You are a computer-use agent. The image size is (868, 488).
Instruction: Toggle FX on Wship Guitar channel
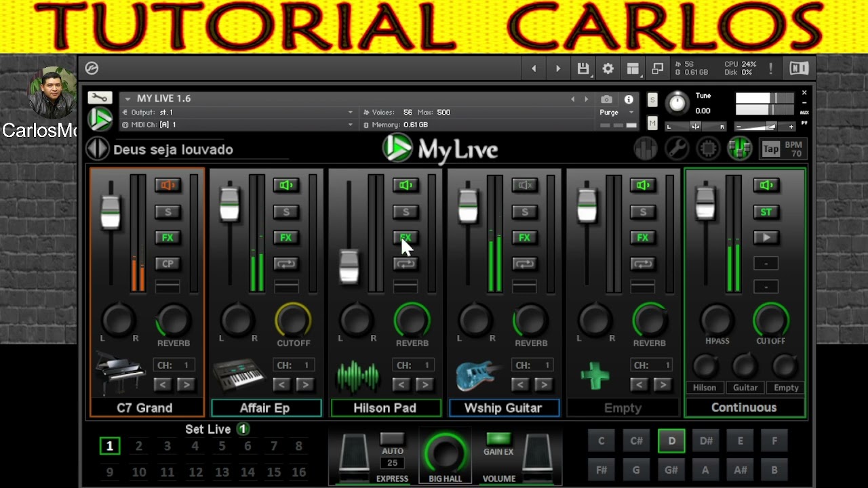pyautogui.click(x=524, y=237)
